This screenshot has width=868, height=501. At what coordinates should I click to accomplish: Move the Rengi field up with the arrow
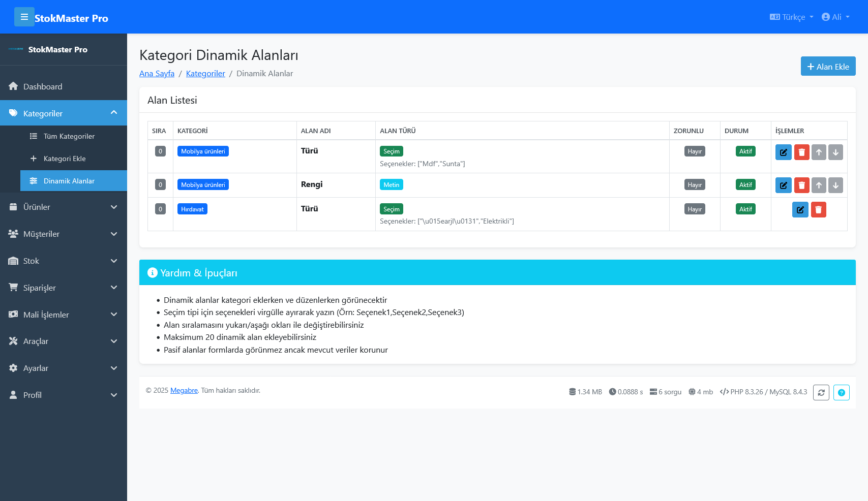(819, 185)
